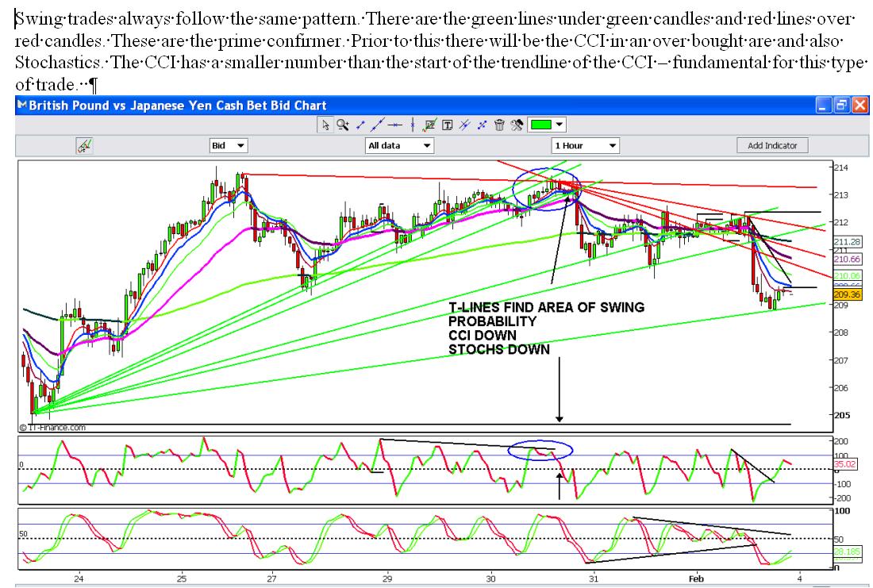The image size is (873, 588).
Task: Select the parallel channel lines tool
Action: (464, 125)
